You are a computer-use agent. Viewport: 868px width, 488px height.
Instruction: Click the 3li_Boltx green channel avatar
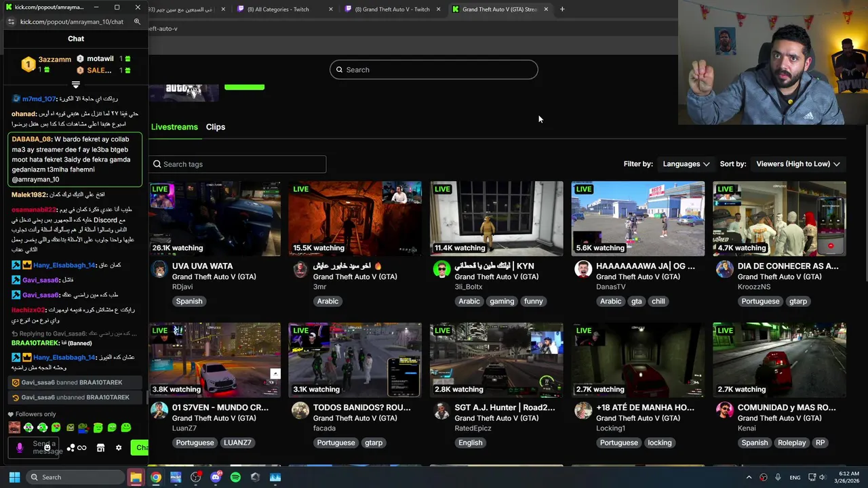(x=441, y=270)
